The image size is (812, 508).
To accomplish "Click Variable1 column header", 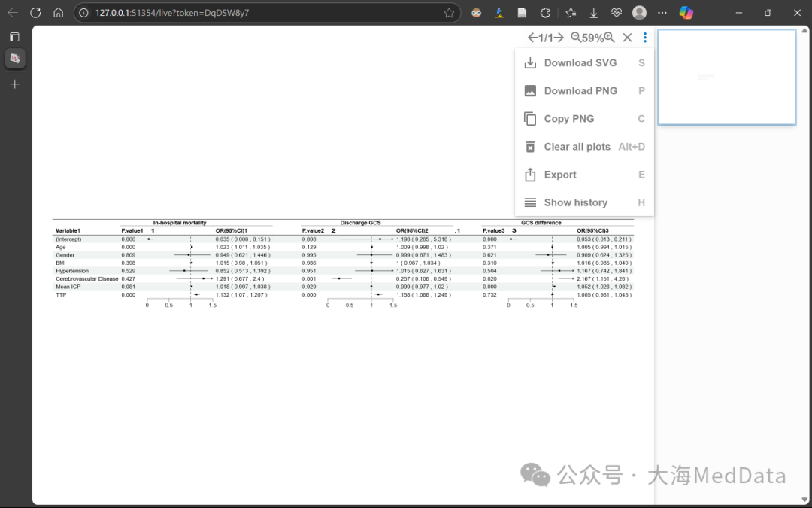I will point(68,231).
